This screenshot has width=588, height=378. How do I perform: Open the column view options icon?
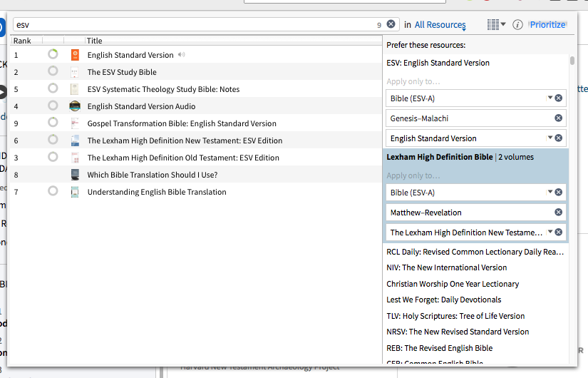(x=496, y=24)
